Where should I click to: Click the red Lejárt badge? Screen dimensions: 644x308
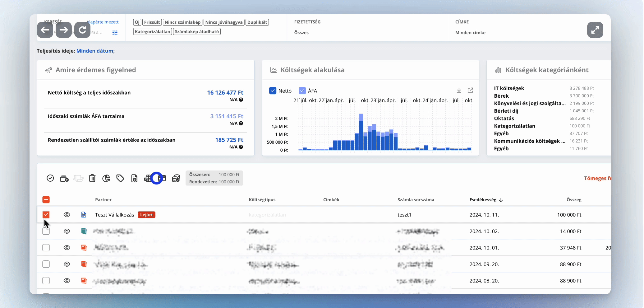146,215
